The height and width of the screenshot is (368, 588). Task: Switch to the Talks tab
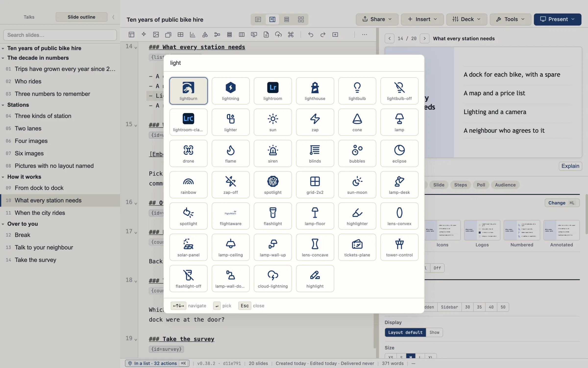pos(29,17)
